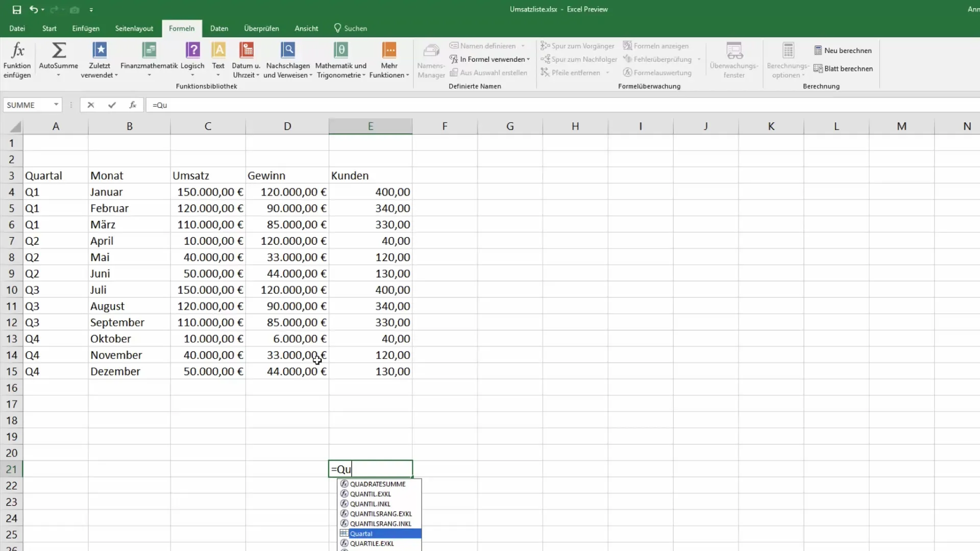Select column E header
Screen dimensions: 980x551
(x=371, y=127)
